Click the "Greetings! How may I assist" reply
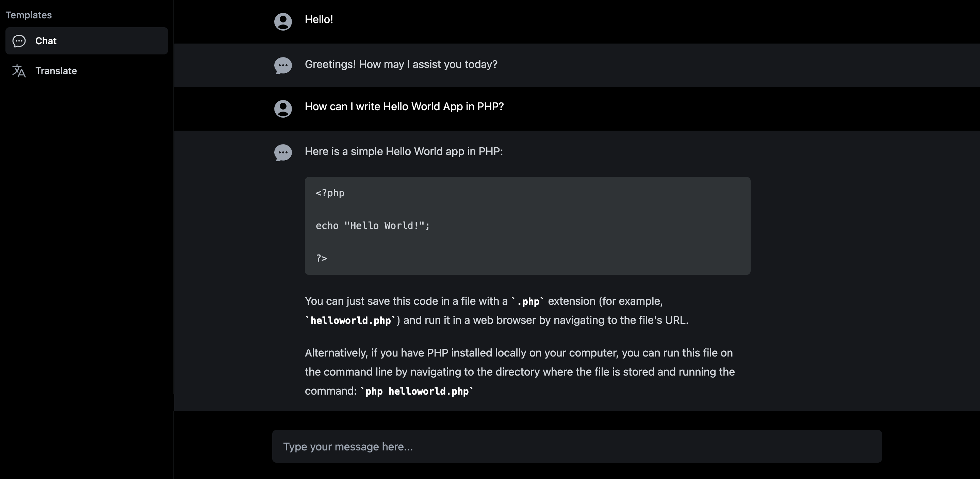The height and width of the screenshot is (479, 980). click(x=401, y=64)
